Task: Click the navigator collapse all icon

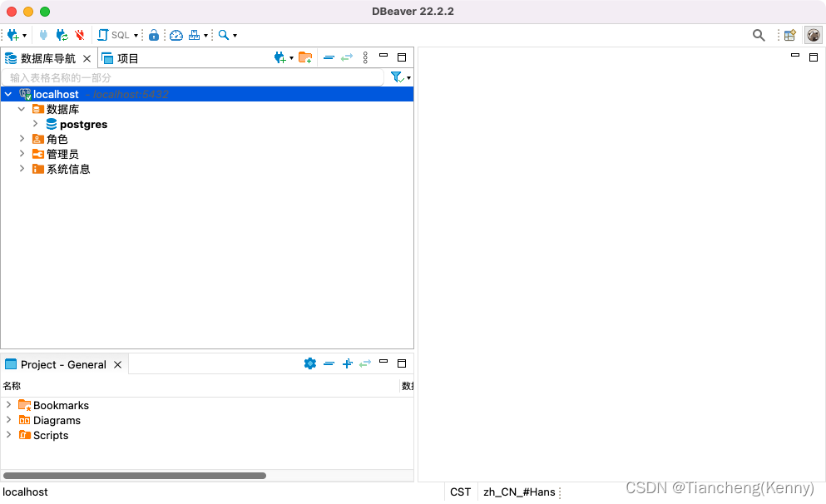Action: (329, 57)
